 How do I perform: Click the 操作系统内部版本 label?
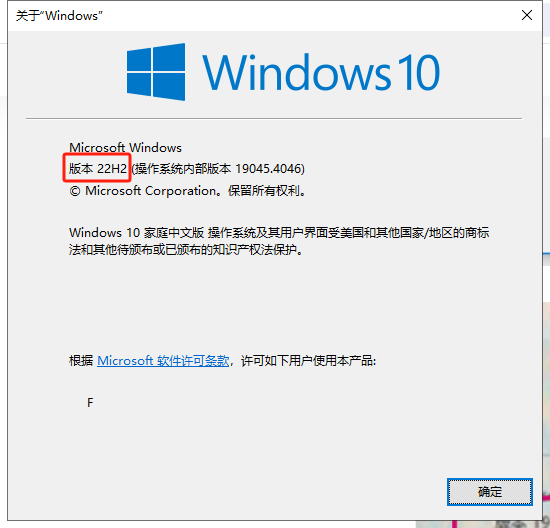coord(183,169)
